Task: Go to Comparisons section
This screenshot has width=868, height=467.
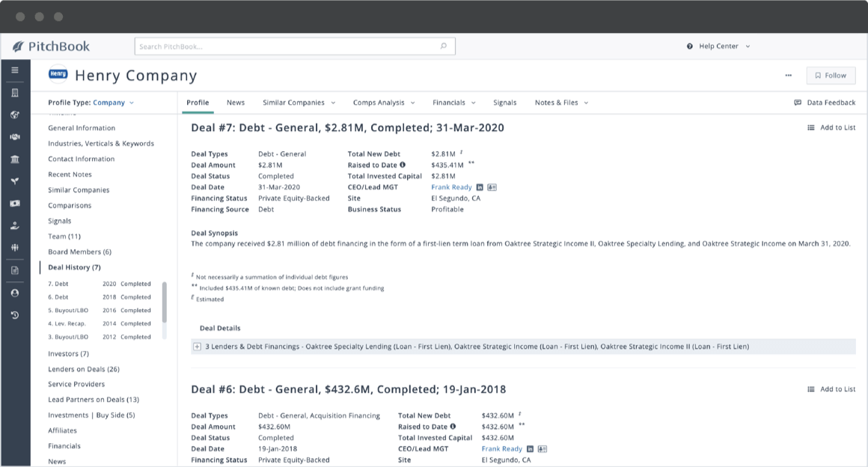Action: [70, 206]
